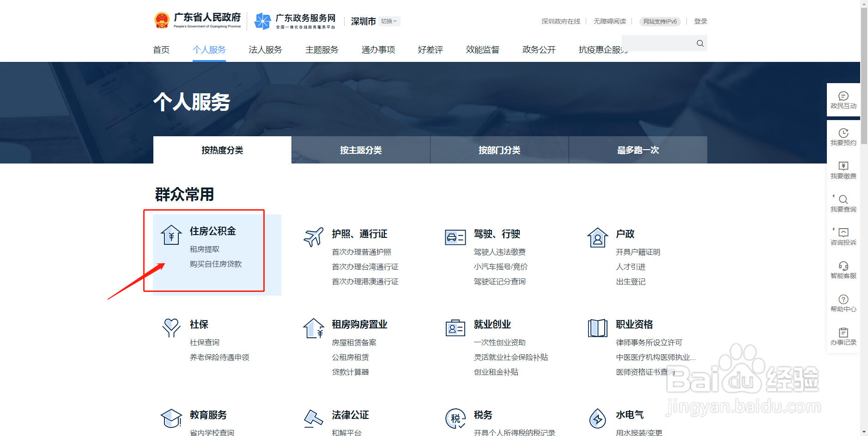The image size is (868, 436).
Task: Open 小汽车摇号/竞价 link
Action: [x=501, y=267]
